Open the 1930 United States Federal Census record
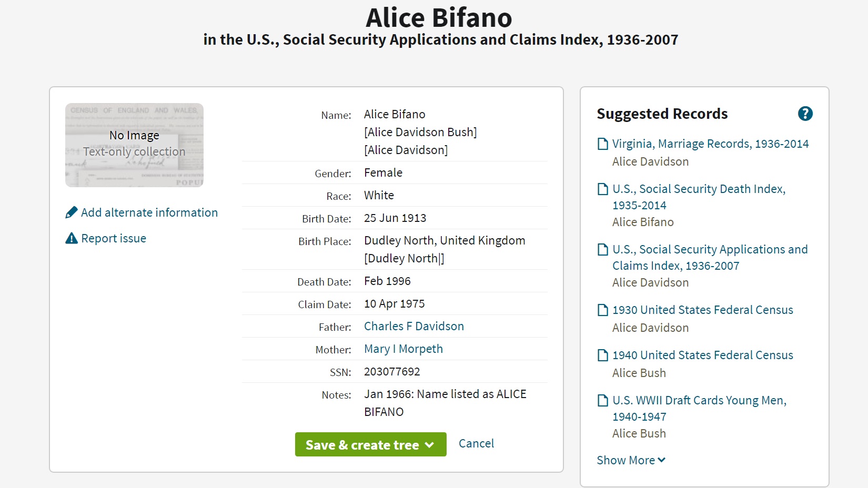The width and height of the screenshot is (868, 488). (702, 310)
